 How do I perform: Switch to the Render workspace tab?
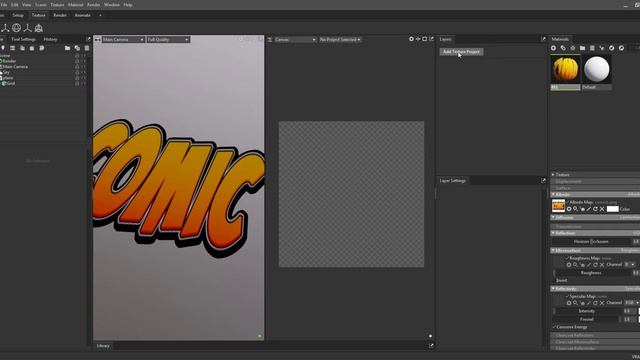click(x=60, y=15)
